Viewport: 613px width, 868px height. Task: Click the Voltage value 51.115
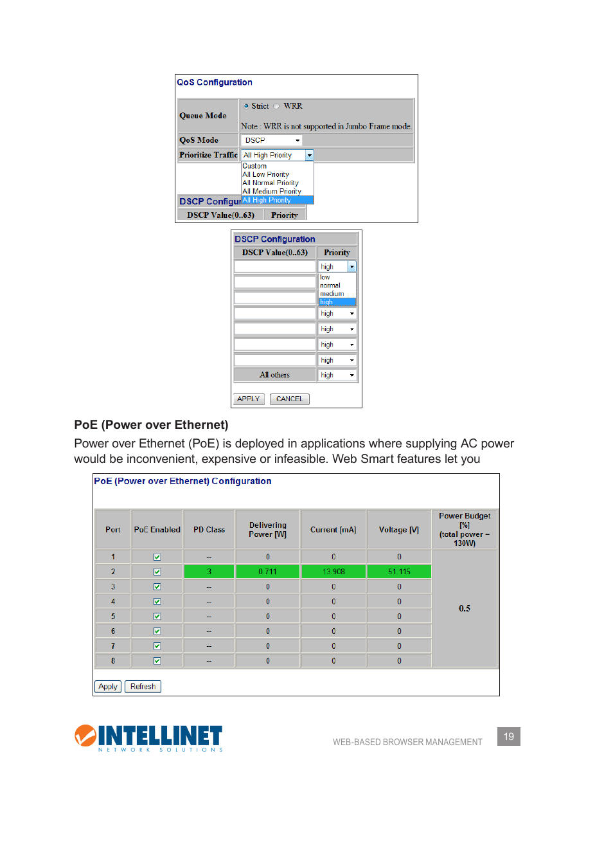(x=399, y=572)
